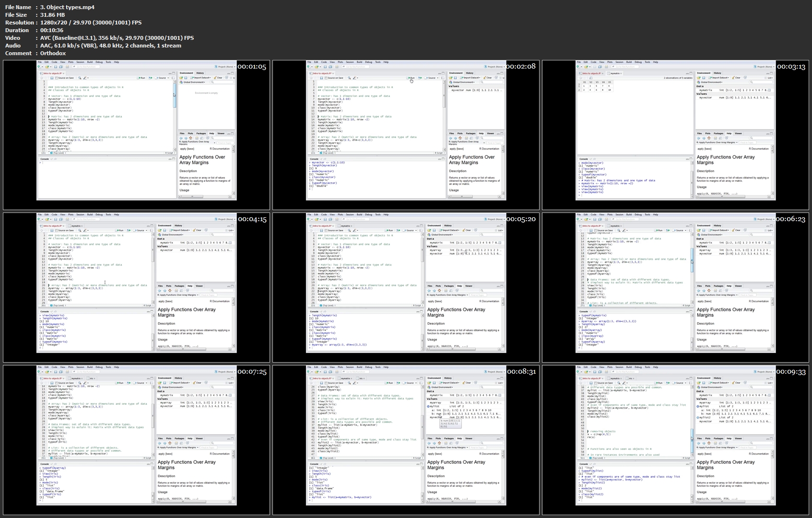812x518 pixels.
Task: Click the video codec line starting 'AVC (Baseline@L3.1)'
Action: [x=117, y=38]
